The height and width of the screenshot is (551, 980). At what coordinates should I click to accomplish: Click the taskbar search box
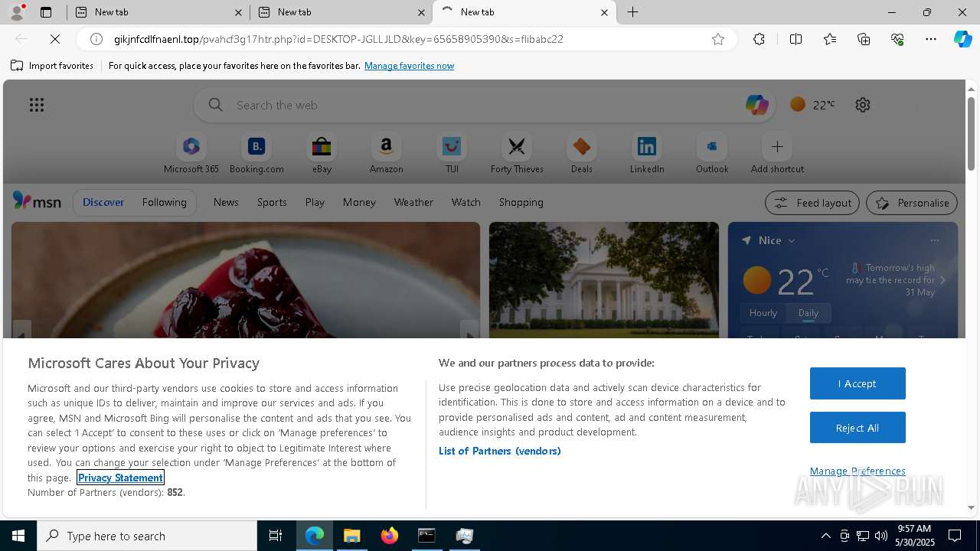[147, 536]
